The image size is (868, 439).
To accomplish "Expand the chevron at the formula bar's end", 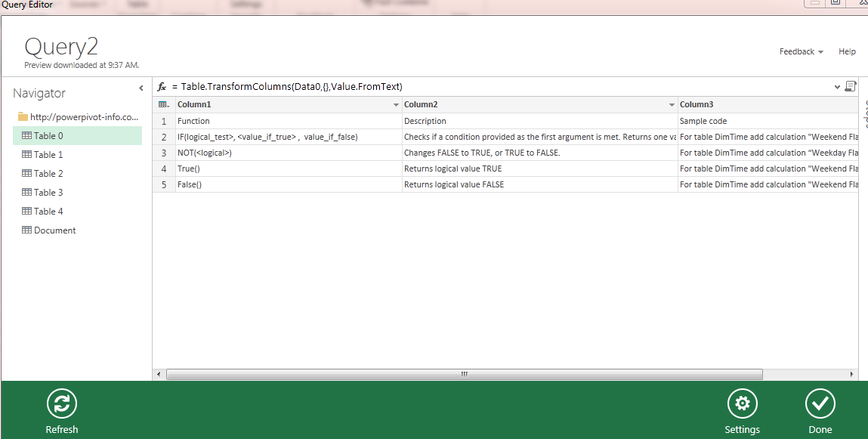I will point(837,85).
